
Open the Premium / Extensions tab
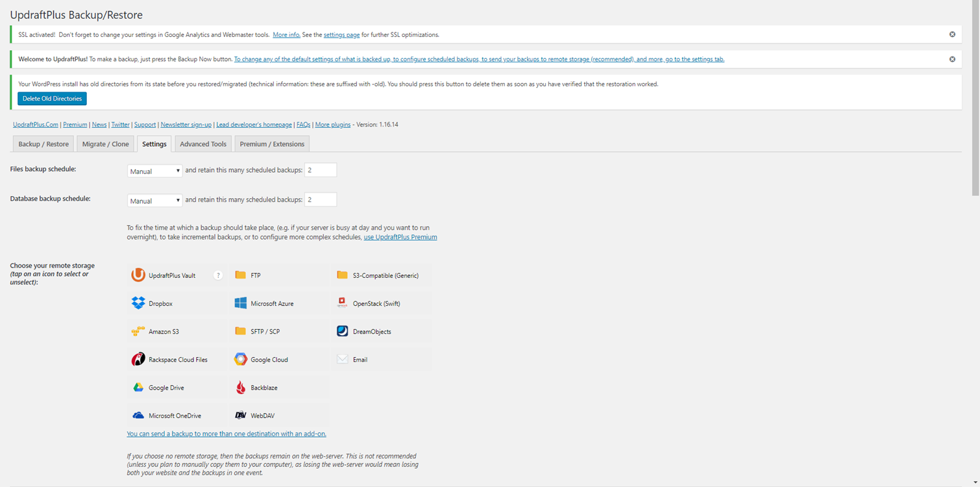click(272, 144)
